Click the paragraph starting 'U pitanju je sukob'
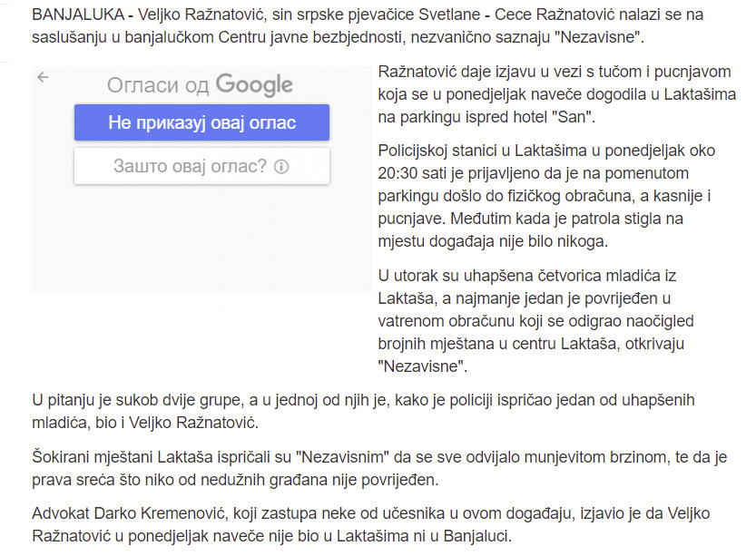Screen dimensions: 756x556 pyautogui.click(x=363, y=412)
